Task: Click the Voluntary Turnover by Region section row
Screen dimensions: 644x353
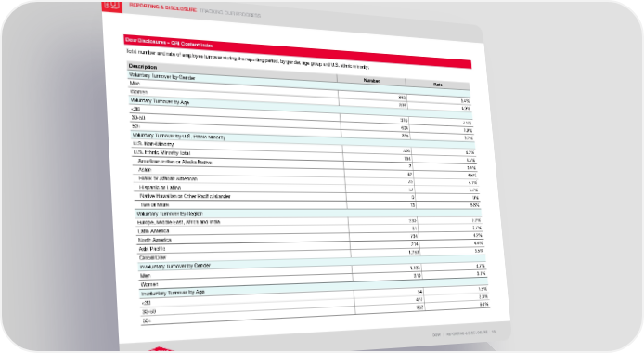Action: coord(308,214)
